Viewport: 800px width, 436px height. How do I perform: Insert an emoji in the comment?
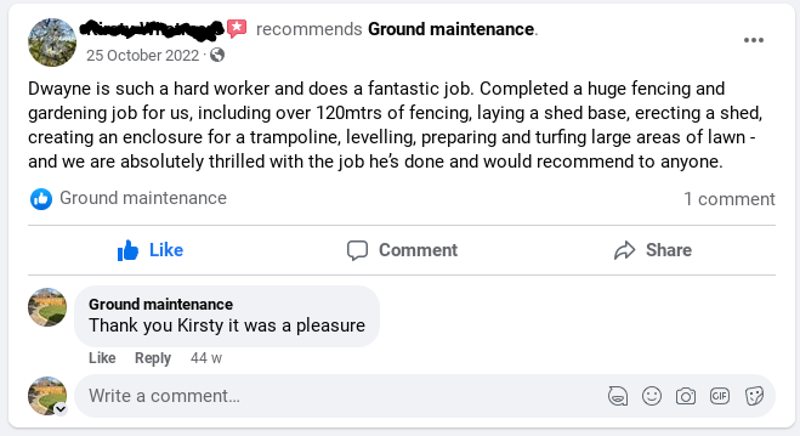click(x=652, y=396)
